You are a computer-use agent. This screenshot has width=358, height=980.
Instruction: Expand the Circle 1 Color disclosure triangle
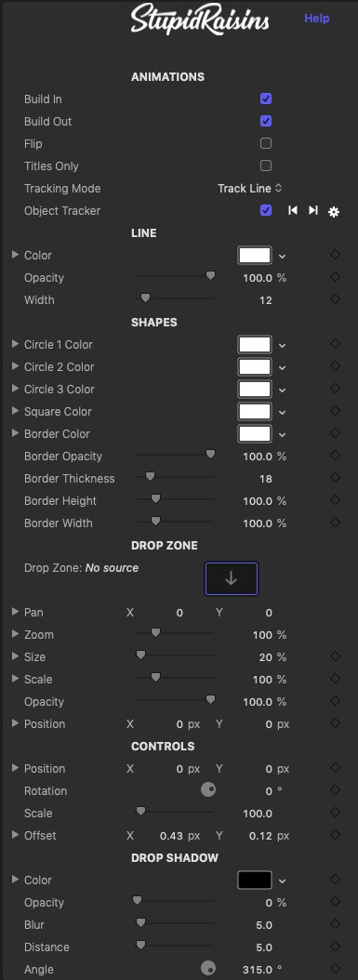pos(16,344)
